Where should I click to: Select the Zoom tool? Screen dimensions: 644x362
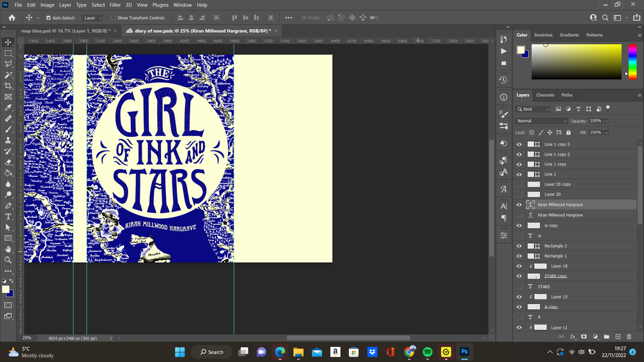pos(8,260)
